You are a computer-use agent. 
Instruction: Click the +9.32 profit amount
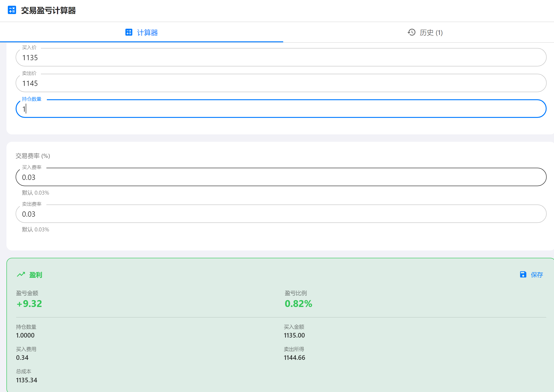[x=29, y=304]
